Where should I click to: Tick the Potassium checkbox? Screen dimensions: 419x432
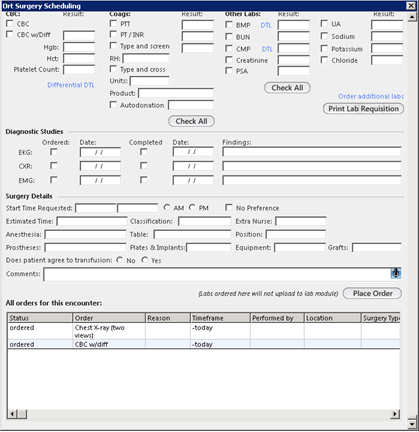point(324,48)
